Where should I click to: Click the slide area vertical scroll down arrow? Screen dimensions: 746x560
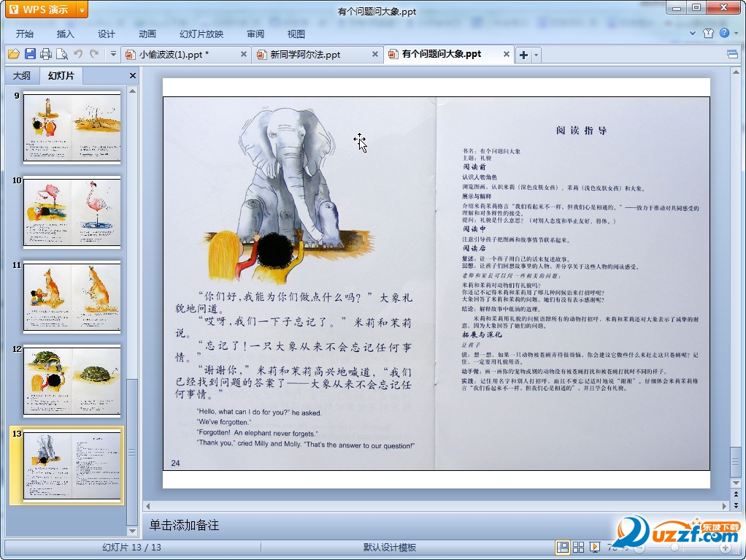tap(736, 483)
